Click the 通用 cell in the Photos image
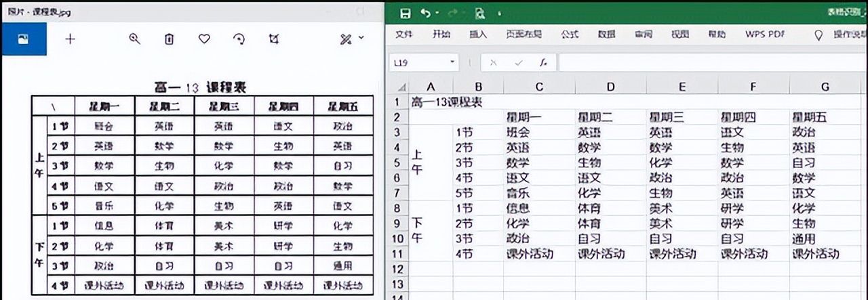 (342, 265)
